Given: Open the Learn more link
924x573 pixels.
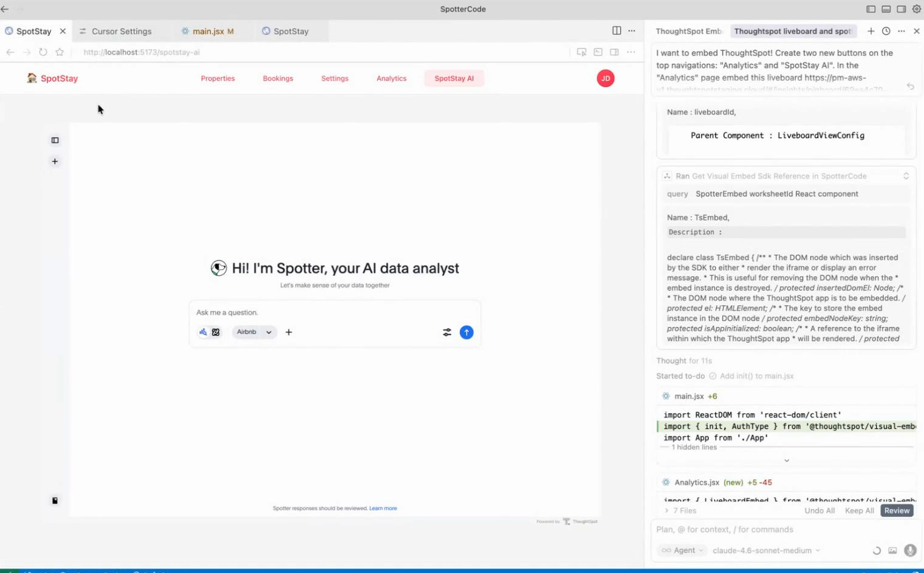Looking at the screenshot, I should (x=383, y=509).
